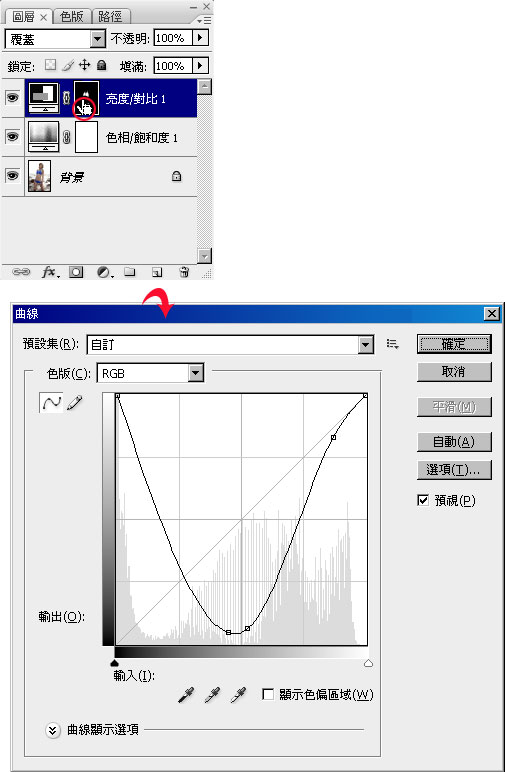The image size is (505, 772).
Task: Click the 自動 button
Action: [454, 442]
